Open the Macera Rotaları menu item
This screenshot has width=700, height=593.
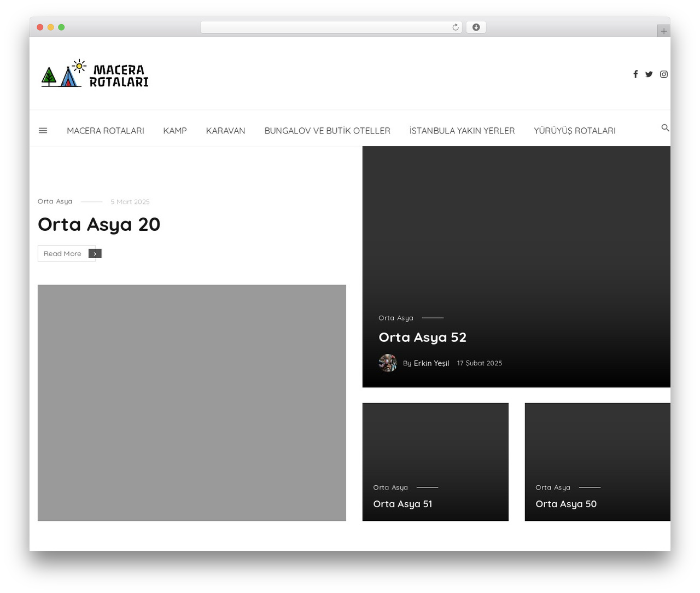[106, 131]
